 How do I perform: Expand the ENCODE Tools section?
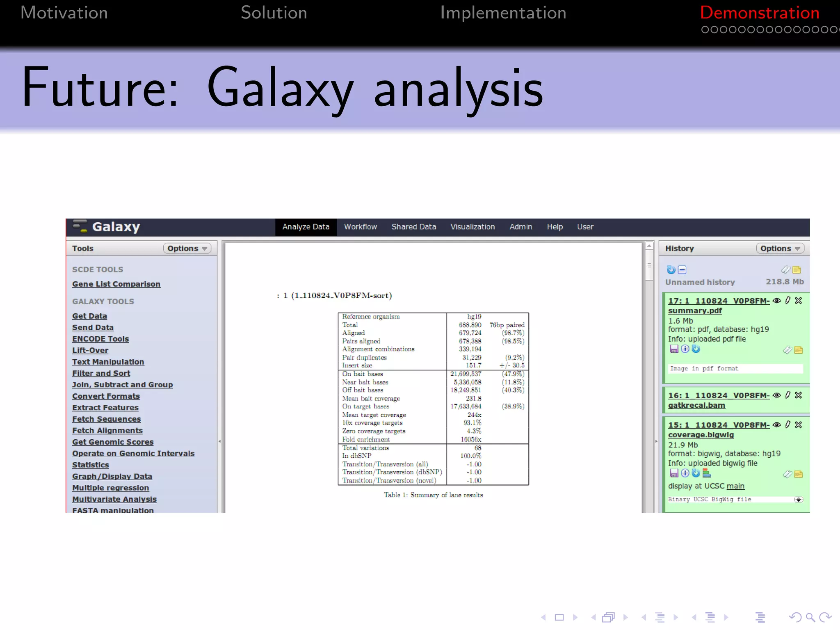tap(100, 339)
